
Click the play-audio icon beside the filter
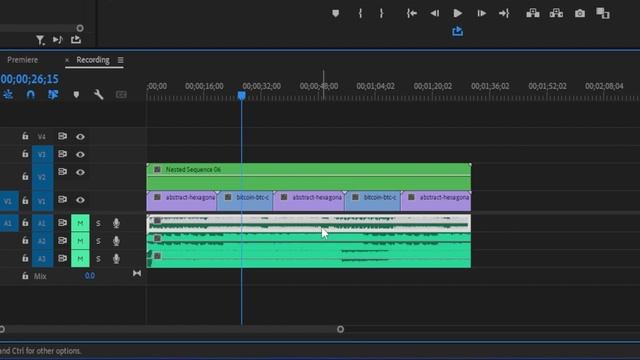click(x=58, y=40)
